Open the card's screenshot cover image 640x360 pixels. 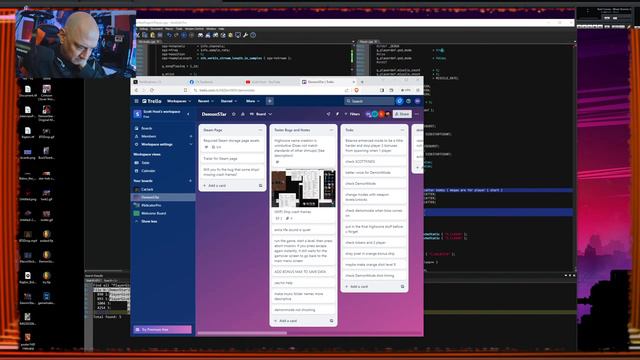(x=303, y=189)
